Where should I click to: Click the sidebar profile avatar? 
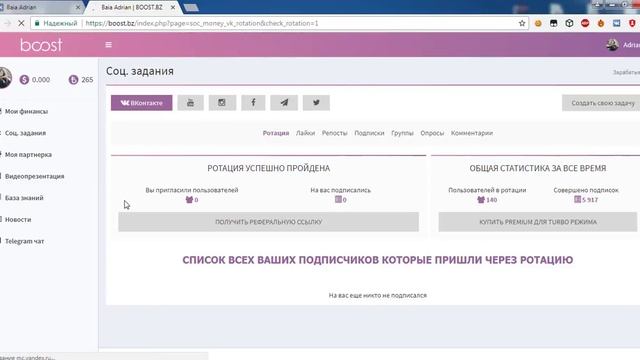click(5, 78)
